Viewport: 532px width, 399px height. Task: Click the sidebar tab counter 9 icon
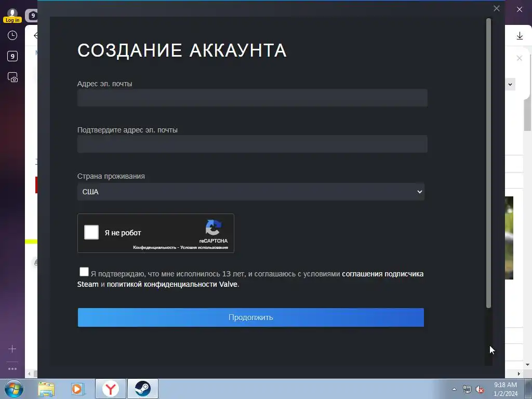point(12,56)
